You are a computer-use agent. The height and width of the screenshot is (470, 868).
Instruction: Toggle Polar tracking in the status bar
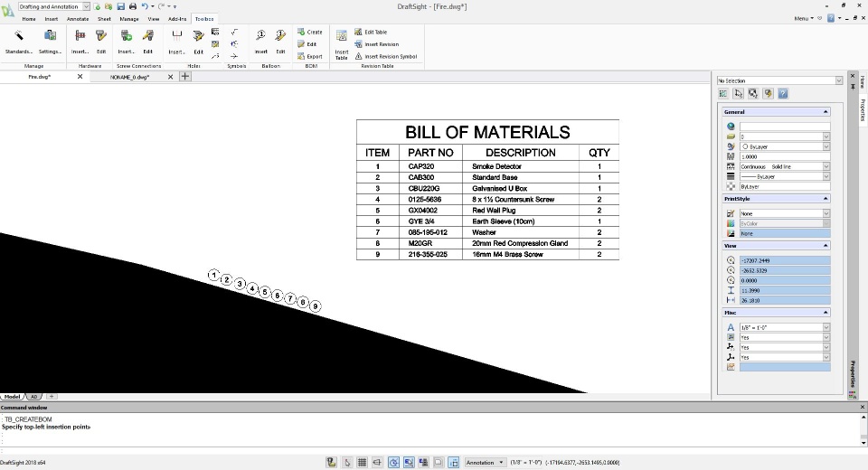tap(393, 462)
